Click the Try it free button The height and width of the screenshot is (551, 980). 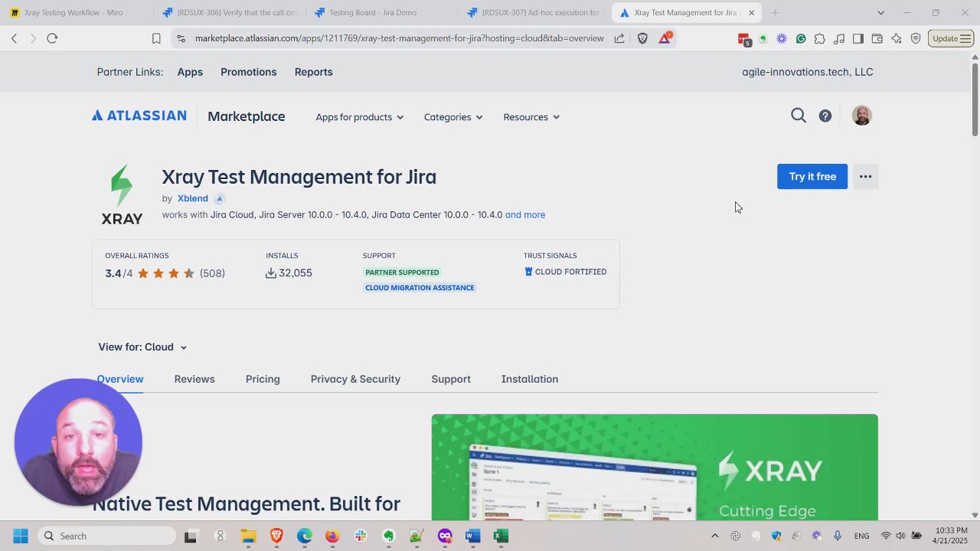pyautogui.click(x=812, y=177)
